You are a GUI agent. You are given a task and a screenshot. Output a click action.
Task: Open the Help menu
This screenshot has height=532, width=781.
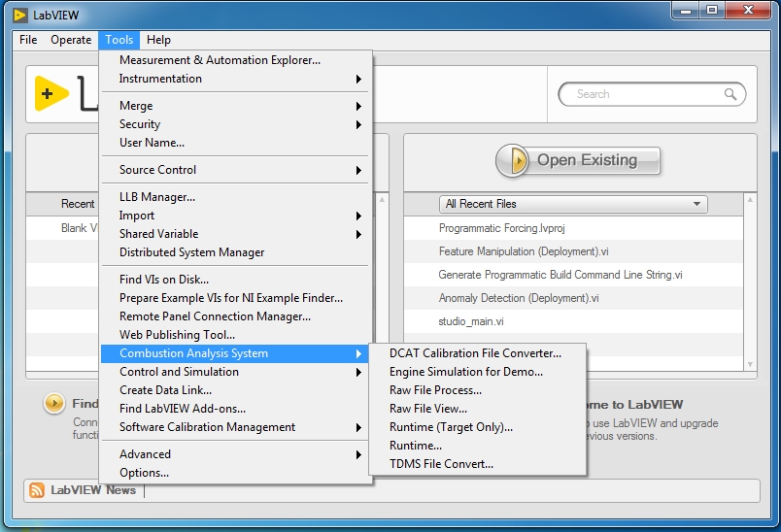tap(158, 40)
